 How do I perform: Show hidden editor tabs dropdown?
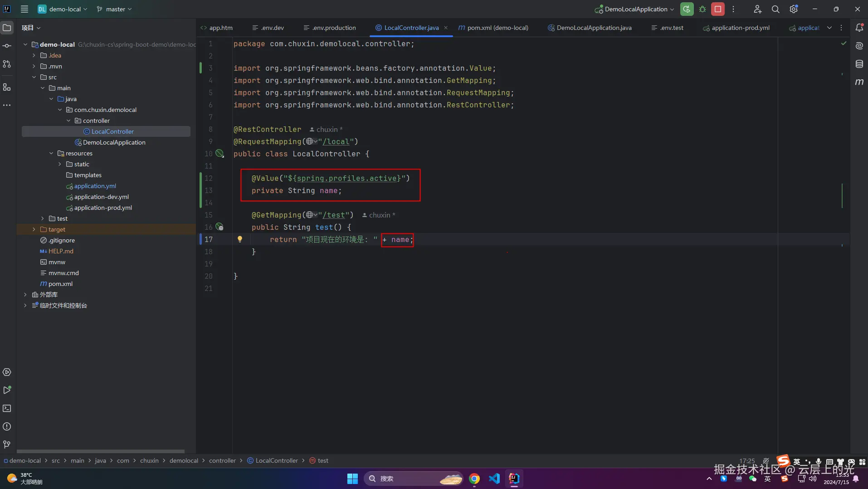(x=829, y=28)
